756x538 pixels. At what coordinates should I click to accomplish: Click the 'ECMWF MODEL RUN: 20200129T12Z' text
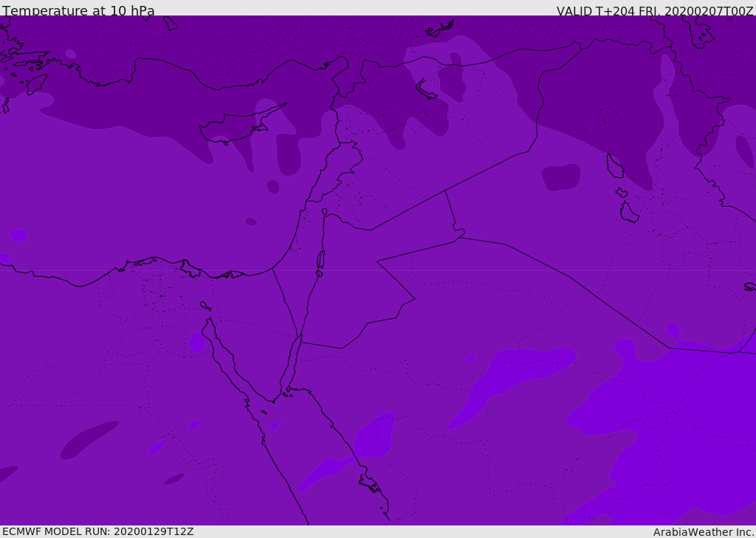point(98,531)
